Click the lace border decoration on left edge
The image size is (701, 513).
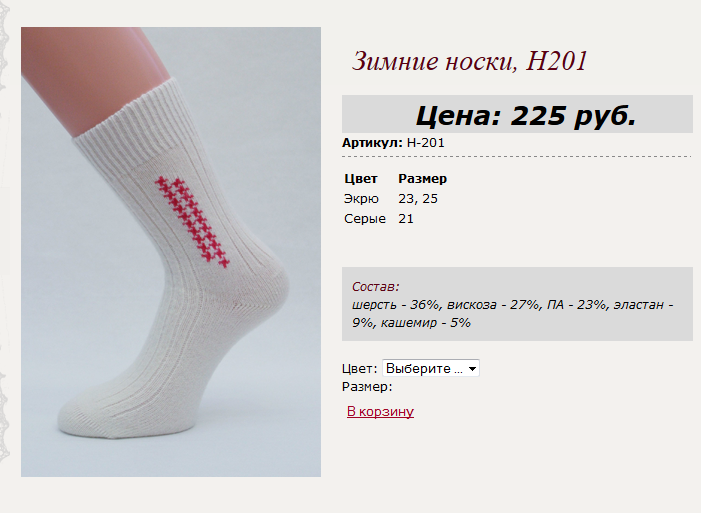coord(4,233)
